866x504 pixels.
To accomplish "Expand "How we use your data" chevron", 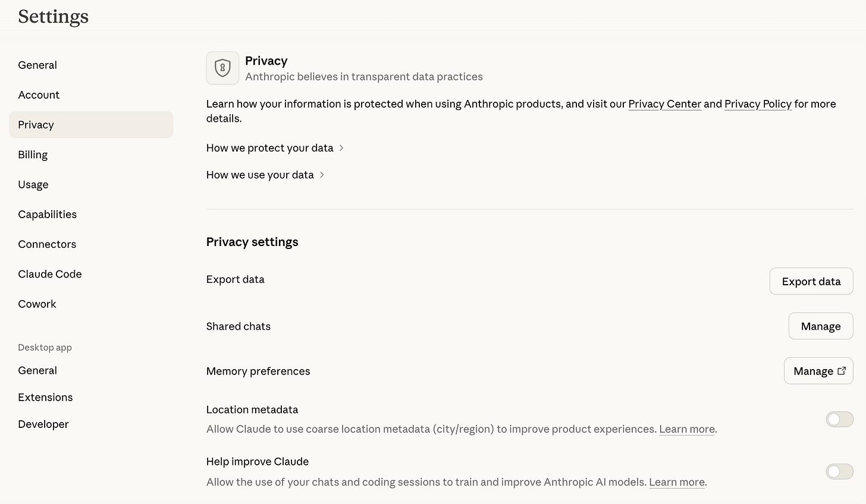I will click(322, 175).
